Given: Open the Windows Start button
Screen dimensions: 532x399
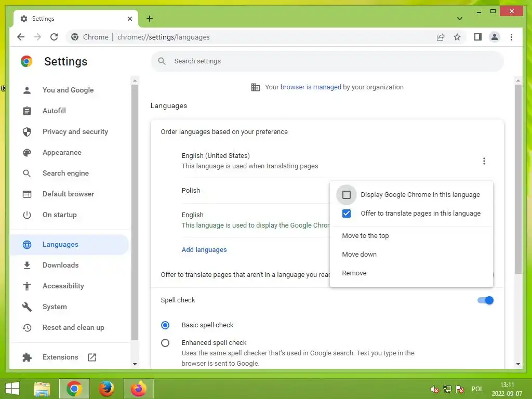Looking at the screenshot, I should click(12, 389).
